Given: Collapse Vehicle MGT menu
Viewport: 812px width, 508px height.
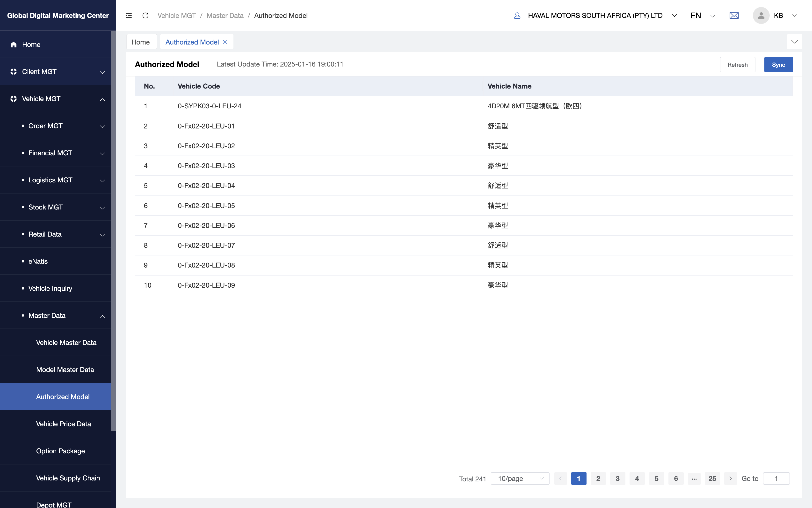Looking at the screenshot, I should pos(103,99).
